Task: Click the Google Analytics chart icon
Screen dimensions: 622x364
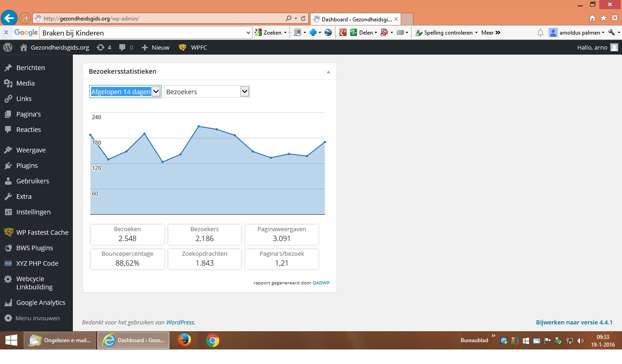Action: point(8,303)
